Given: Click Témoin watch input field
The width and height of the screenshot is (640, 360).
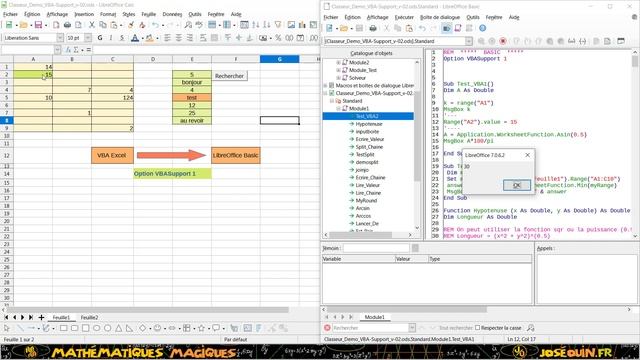Looking at the screenshot, I should (x=376, y=248).
